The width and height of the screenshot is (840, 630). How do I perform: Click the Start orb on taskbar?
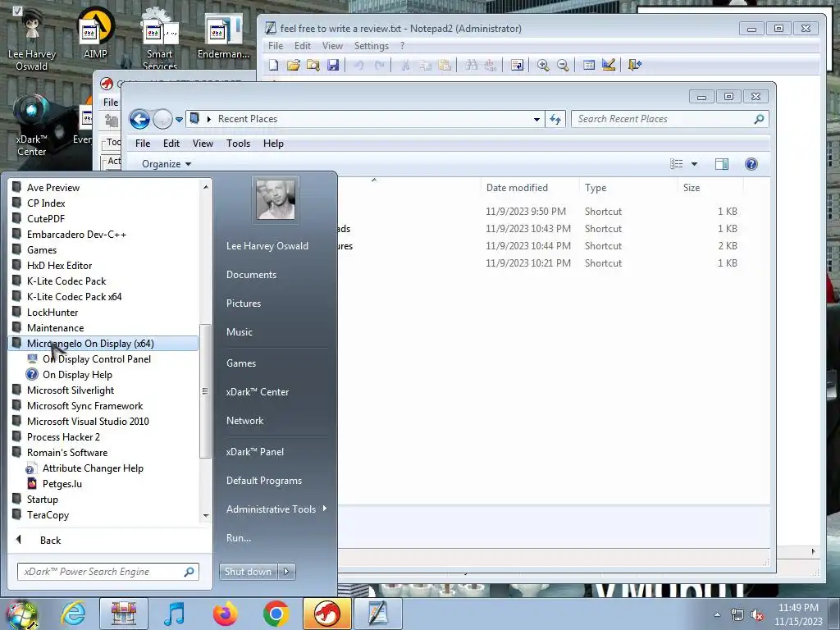21,615
